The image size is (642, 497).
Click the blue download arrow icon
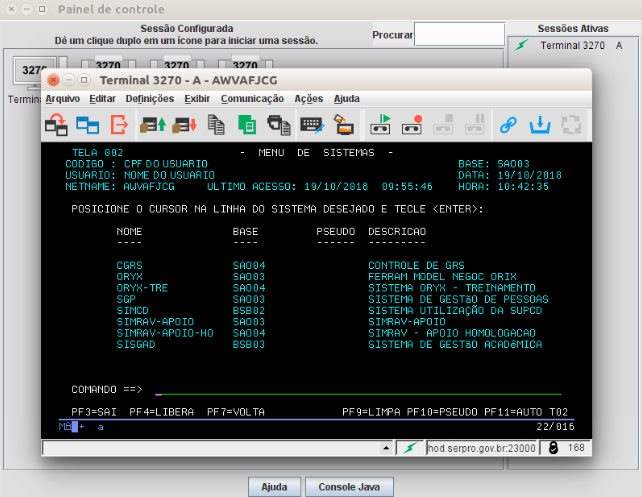(539, 125)
